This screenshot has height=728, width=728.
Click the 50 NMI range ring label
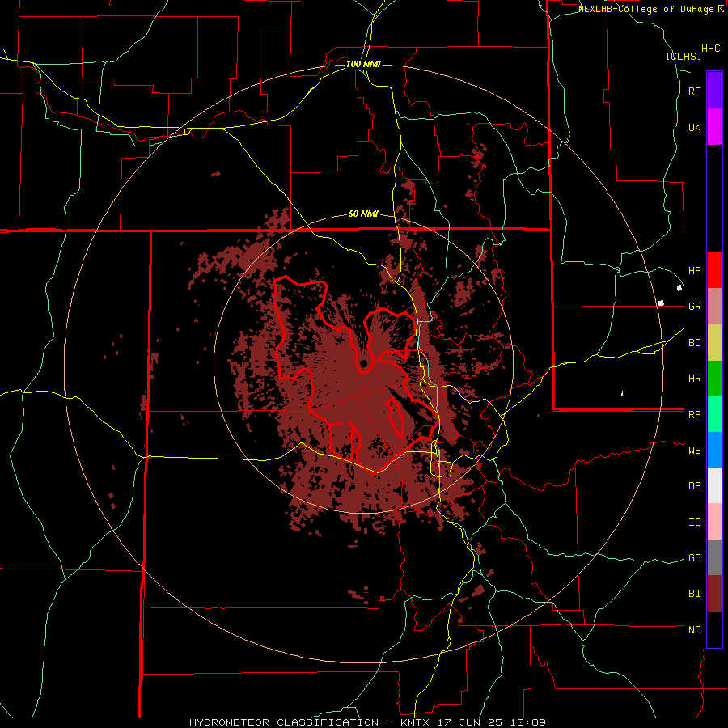click(x=363, y=214)
